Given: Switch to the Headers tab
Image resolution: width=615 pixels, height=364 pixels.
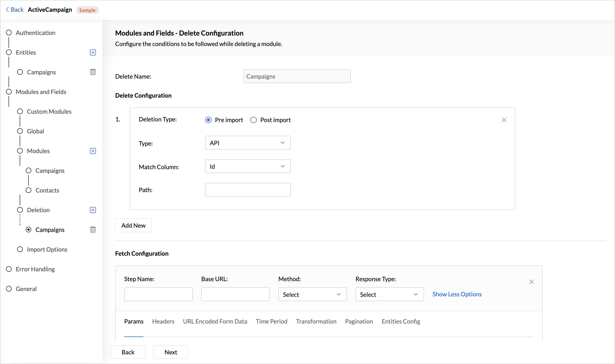Looking at the screenshot, I should pyautogui.click(x=163, y=321).
